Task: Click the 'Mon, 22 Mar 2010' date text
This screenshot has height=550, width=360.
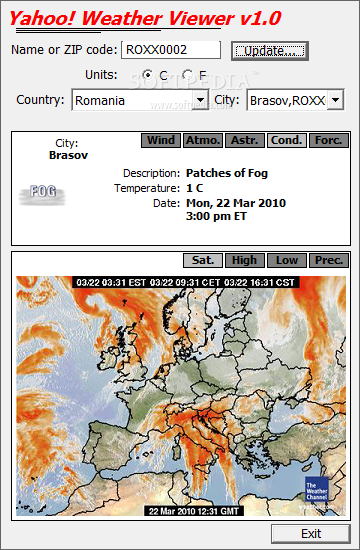Action: click(x=236, y=203)
